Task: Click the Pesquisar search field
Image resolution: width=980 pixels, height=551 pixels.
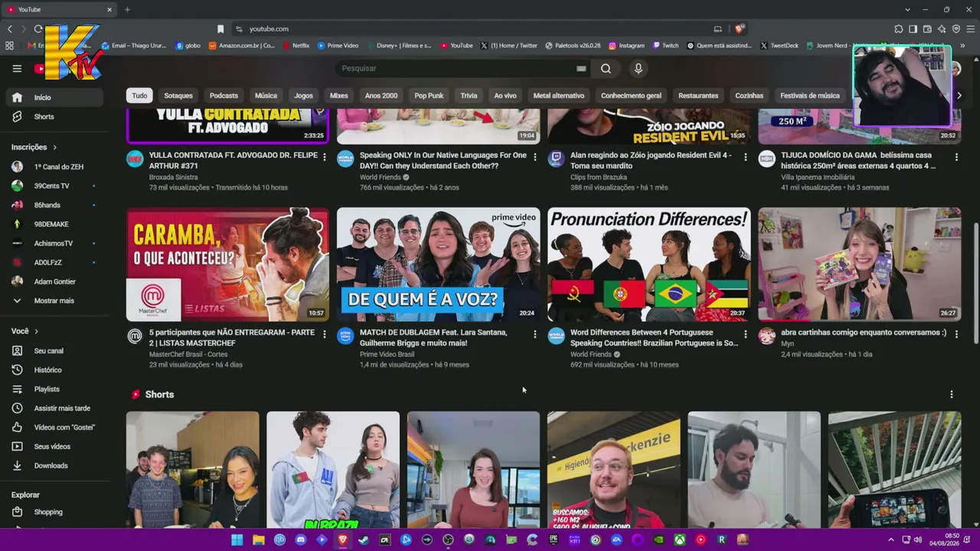Action: 456,68
